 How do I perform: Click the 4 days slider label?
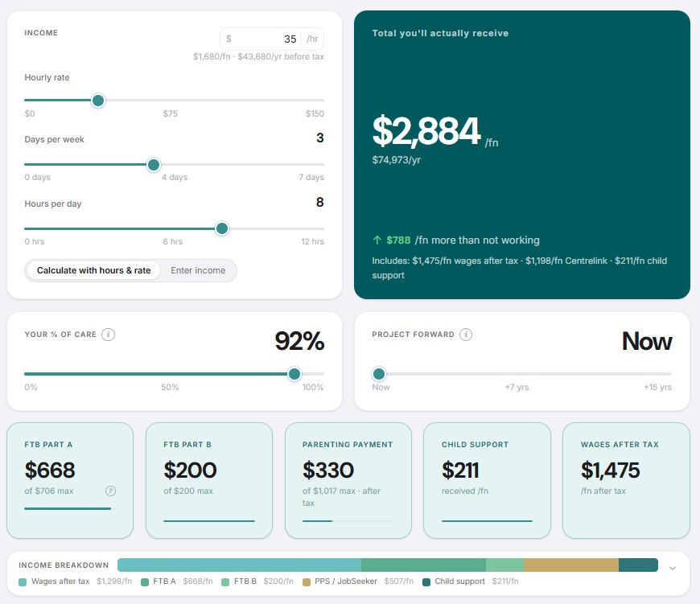tap(175, 178)
